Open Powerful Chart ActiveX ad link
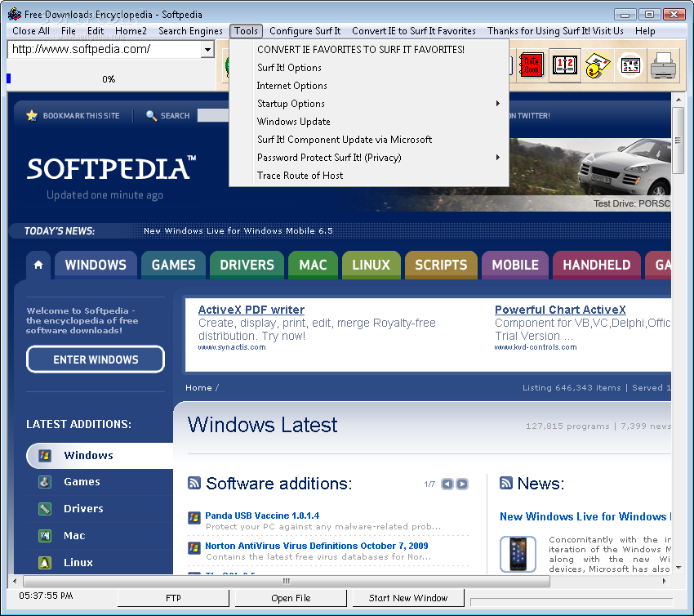This screenshot has height=616, width=694. click(x=560, y=310)
